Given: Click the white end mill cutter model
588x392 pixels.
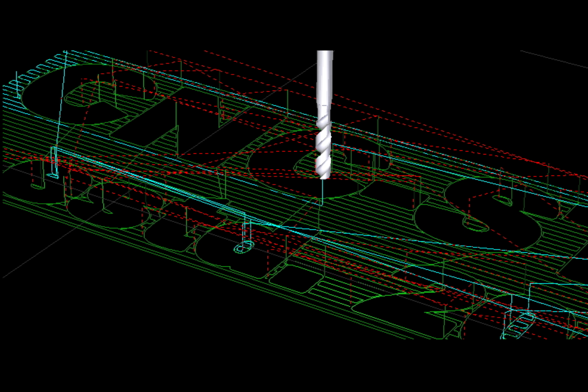Looking at the screenshot, I should (x=324, y=115).
